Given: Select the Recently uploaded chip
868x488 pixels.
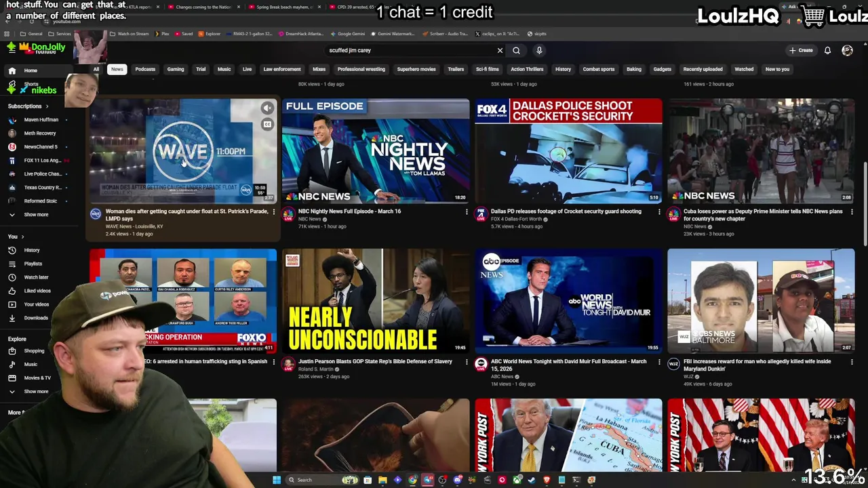Looking at the screenshot, I should pyautogui.click(x=703, y=69).
